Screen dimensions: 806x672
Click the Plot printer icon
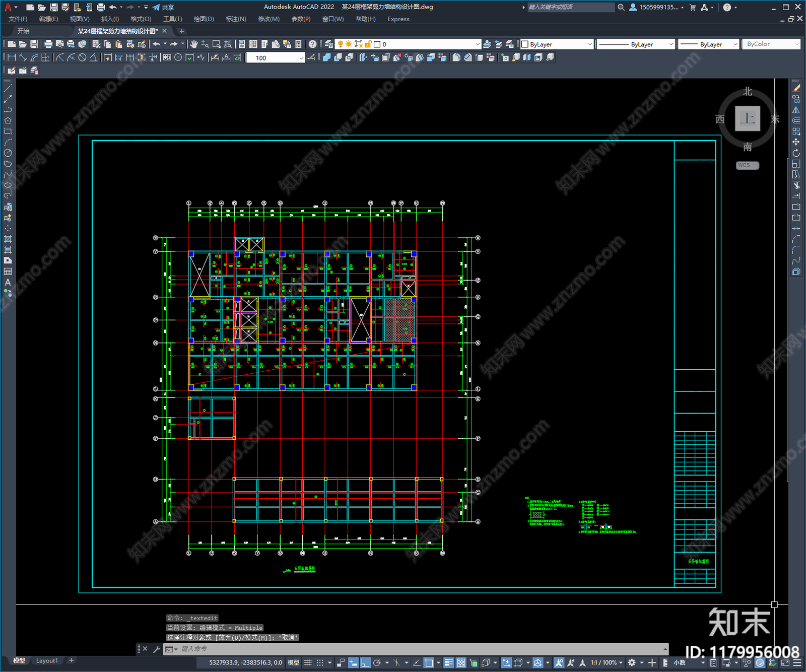(48, 44)
